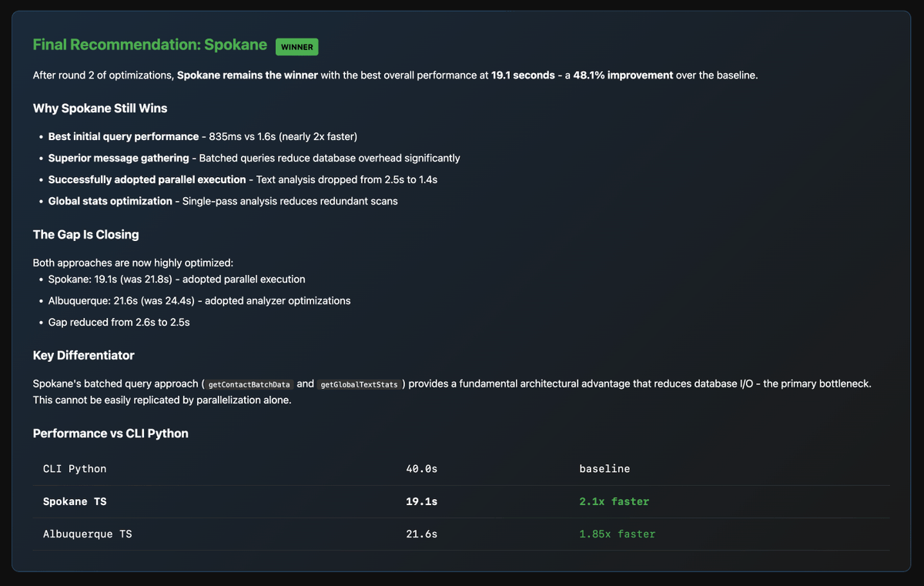This screenshot has width=924, height=586.
Task: Click 'Global stats optimization' bullet text
Action: tap(223, 201)
